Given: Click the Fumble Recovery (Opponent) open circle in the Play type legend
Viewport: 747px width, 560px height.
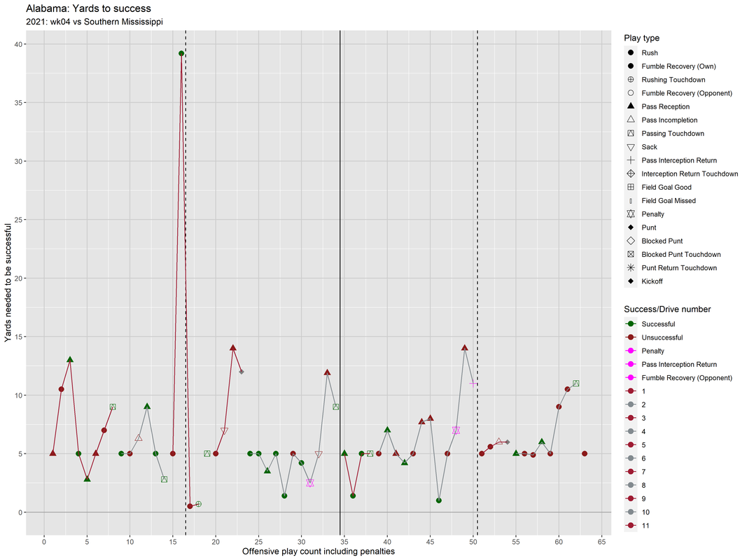Looking at the screenshot, I should (631, 93).
